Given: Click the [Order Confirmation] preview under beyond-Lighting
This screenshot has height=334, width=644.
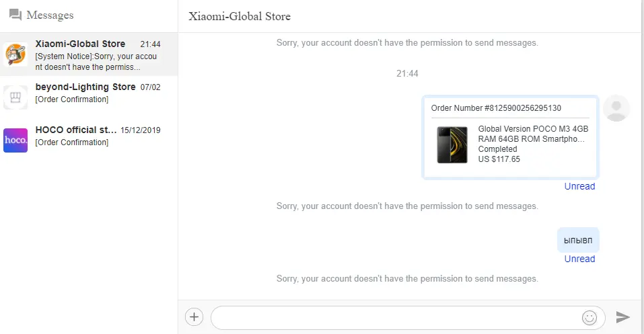Looking at the screenshot, I should click(x=72, y=99).
